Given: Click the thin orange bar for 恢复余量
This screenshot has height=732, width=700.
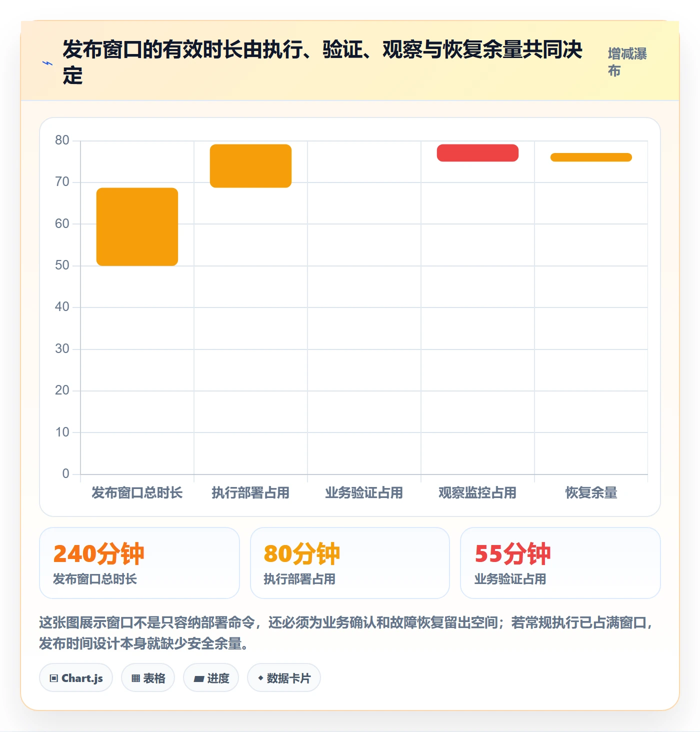Looking at the screenshot, I should 591,157.
